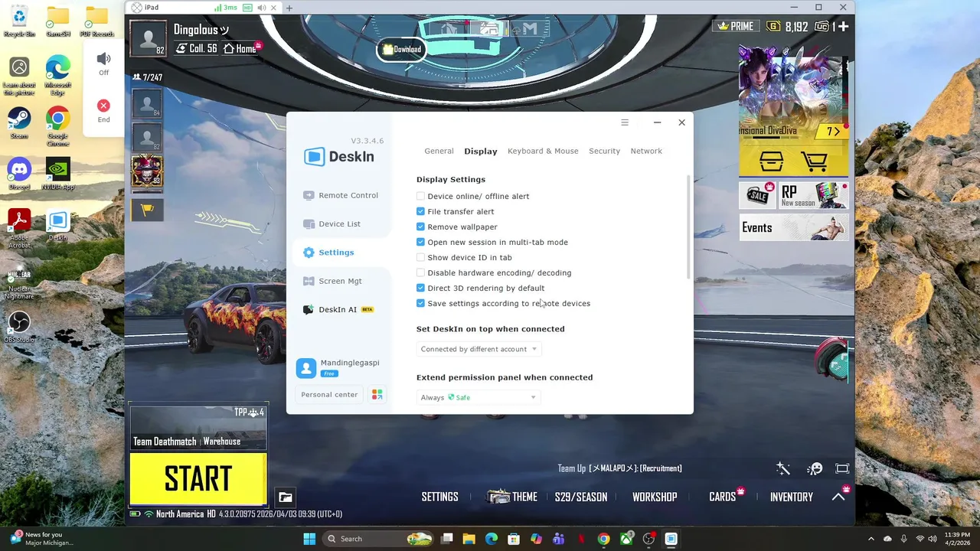The width and height of the screenshot is (980, 551).
Task: Click DeskIn settings vertical scrollbar
Action: (x=688, y=227)
